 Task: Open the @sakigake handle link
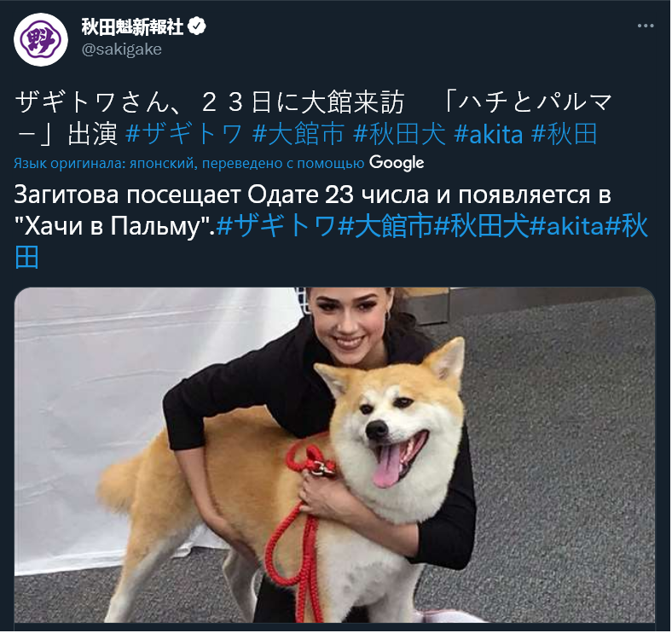pyautogui.click(x=122, y=49)
